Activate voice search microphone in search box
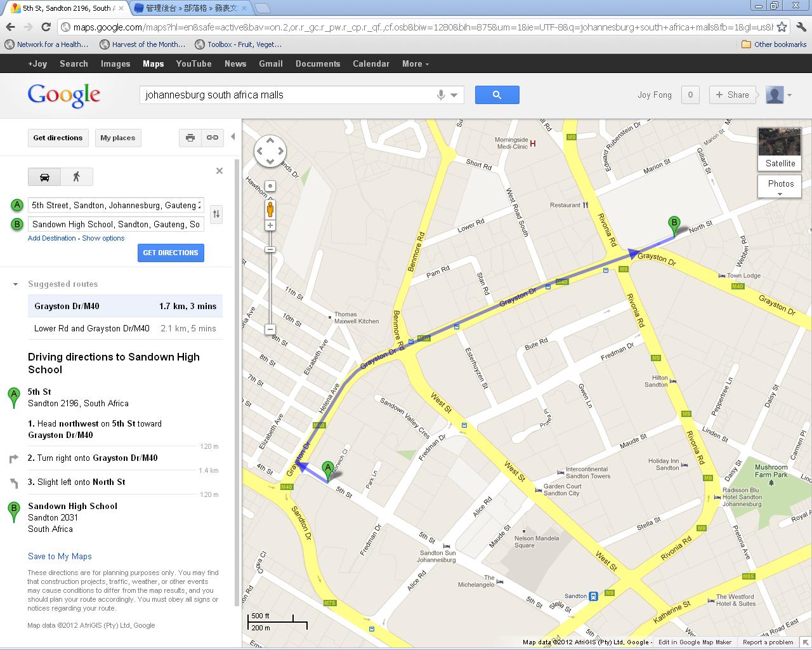 tap(440, 95)
